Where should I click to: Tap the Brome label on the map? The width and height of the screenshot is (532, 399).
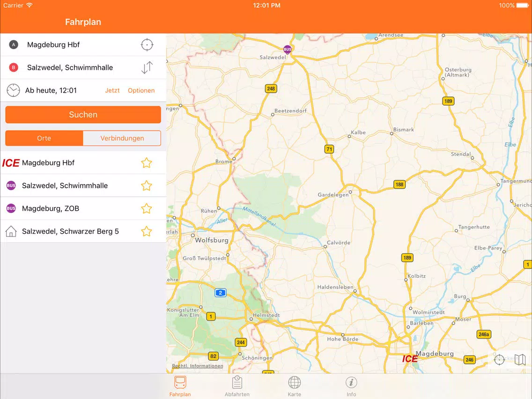[x=223, y=162]
